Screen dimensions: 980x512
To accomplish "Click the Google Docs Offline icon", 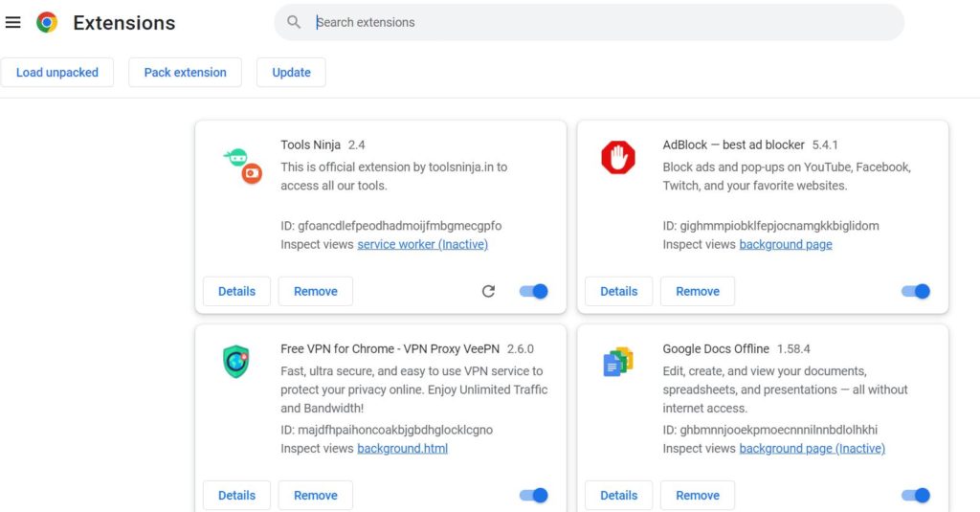I will (618, 362).
